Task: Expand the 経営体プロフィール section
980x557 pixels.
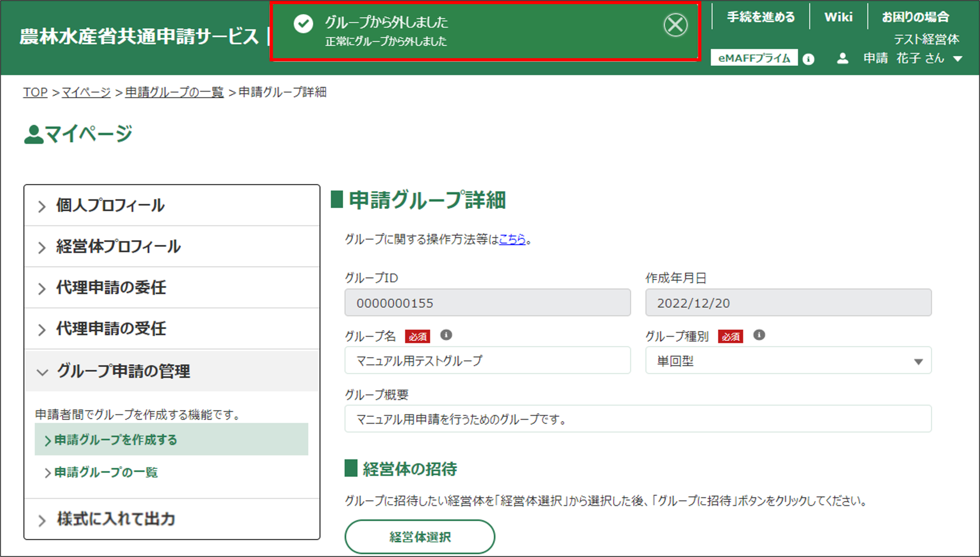Action: (118, 247)
